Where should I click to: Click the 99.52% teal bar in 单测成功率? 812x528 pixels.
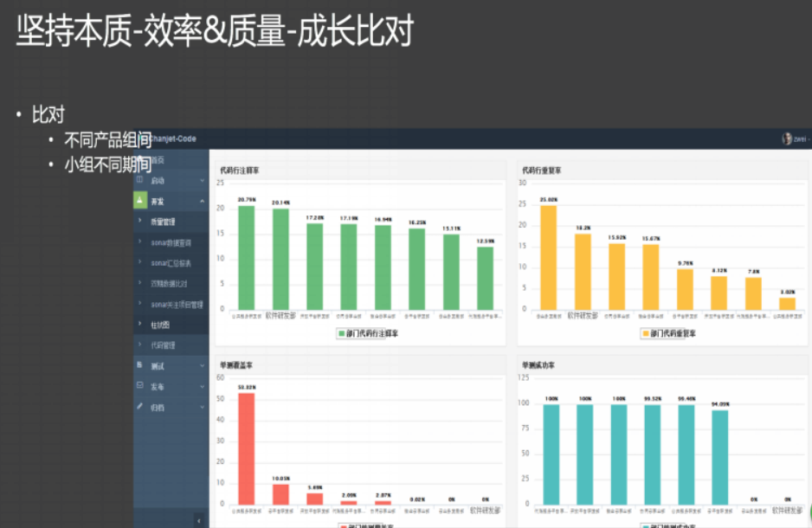tap(652, 455)
